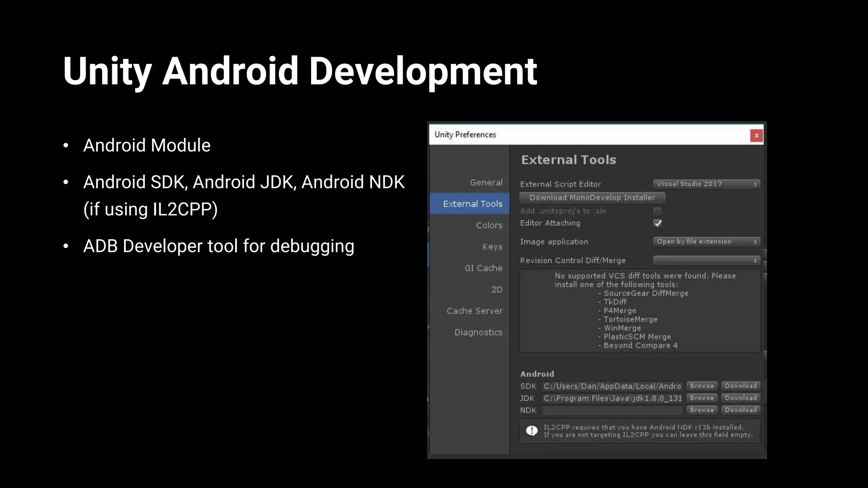Viewport: 868px width, 488px height.
Task: Open the General preferences section
Action: click(x=486, y=183)
